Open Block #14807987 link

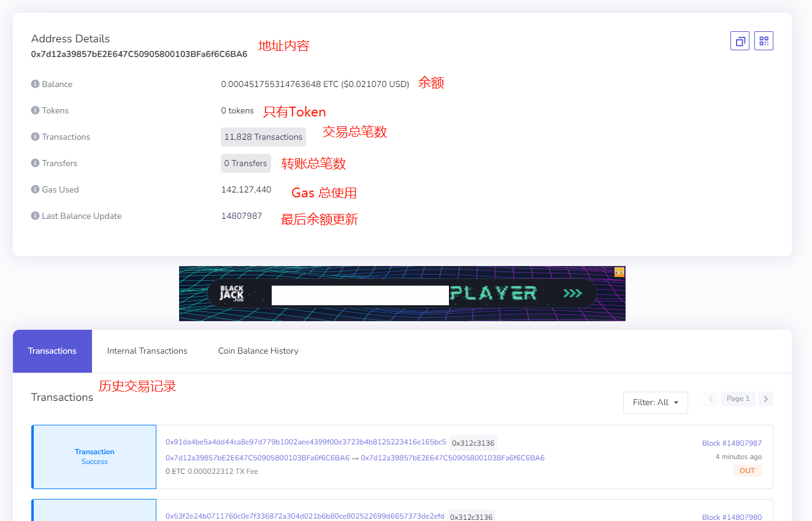click(732, 443)
